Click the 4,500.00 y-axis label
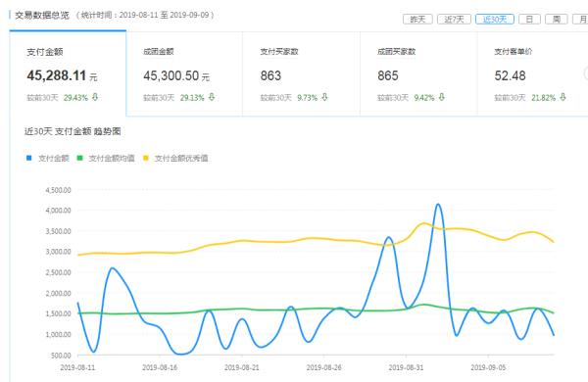 (x=58, y=190)
